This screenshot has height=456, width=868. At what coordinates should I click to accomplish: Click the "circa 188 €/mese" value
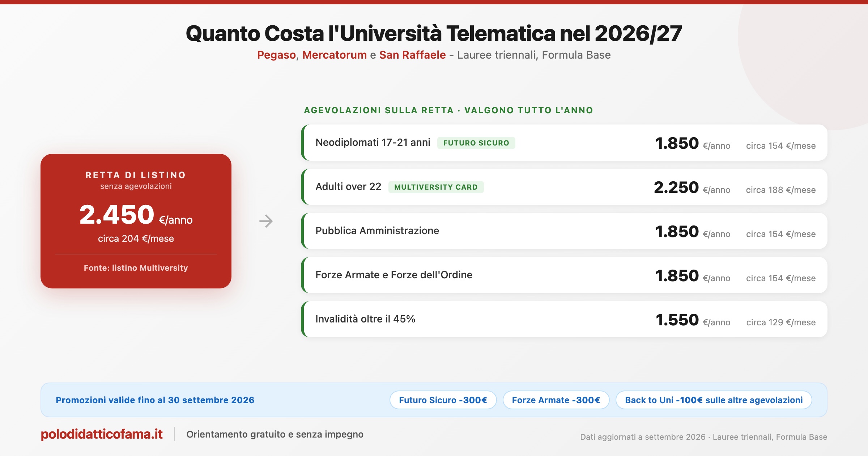(x=781, y=190)
